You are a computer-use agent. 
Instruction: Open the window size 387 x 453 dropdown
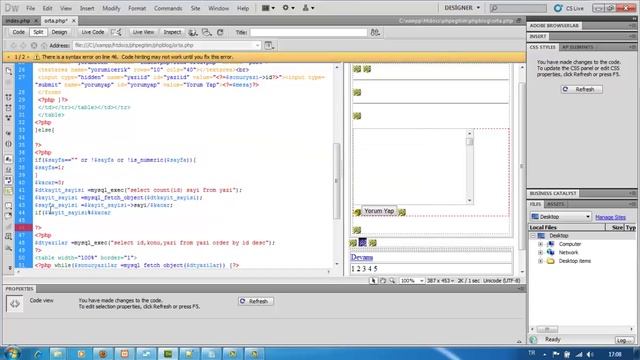[440, 281]
